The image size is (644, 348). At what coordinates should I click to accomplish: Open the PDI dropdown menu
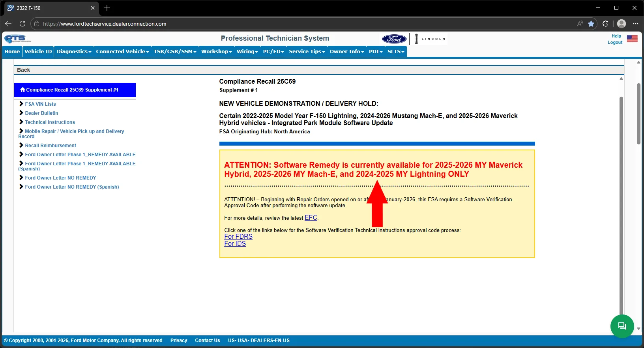[376, 52]
